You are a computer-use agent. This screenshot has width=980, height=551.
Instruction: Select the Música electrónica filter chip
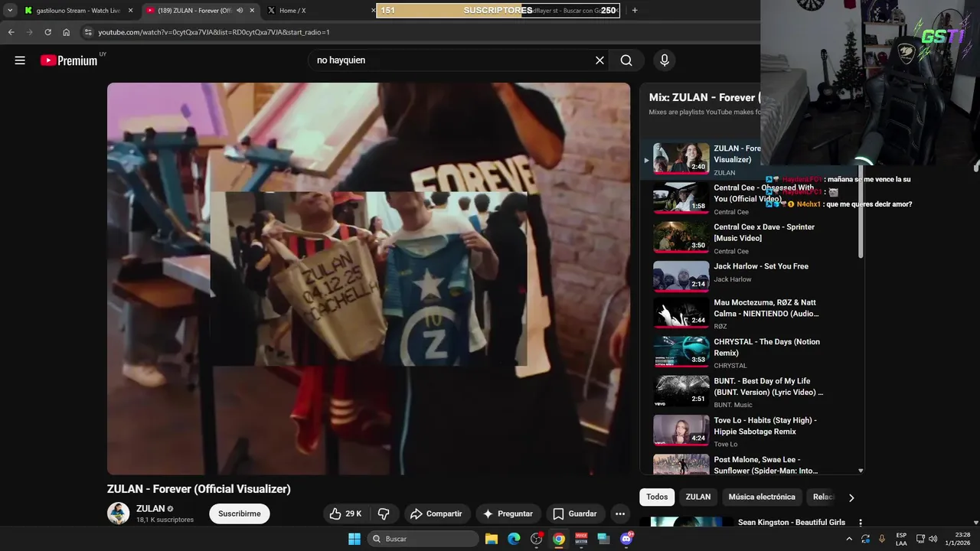[x=761, y=497]
